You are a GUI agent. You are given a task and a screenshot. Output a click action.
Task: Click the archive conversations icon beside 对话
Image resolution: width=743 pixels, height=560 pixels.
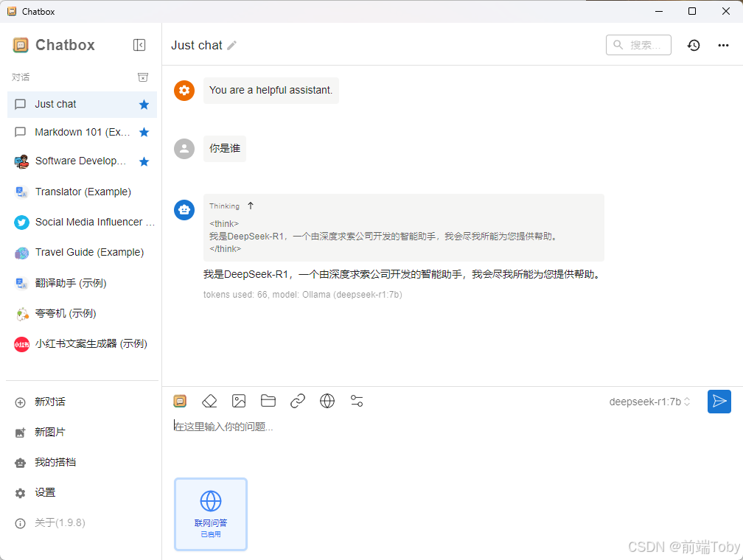click(143, 77)
